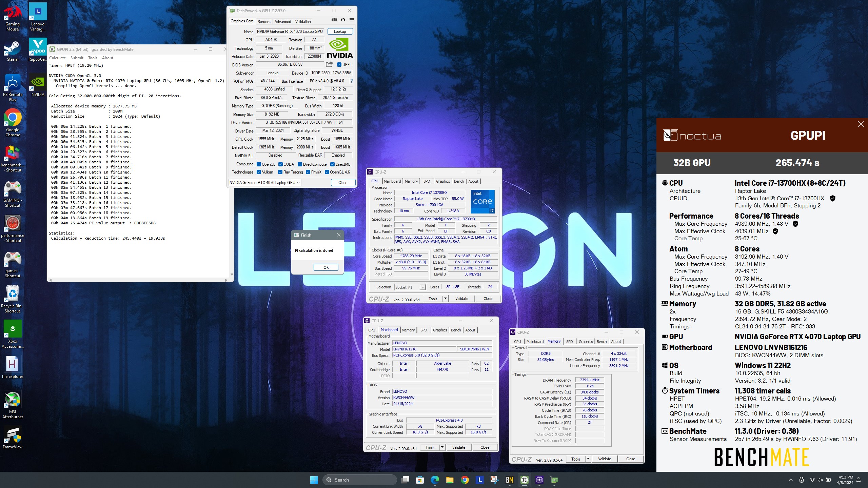Toggle UEFI checkbox in GPU-Z
Image resolution: width=868 pixels, height=488 pixels.
(x=339, y=65)
